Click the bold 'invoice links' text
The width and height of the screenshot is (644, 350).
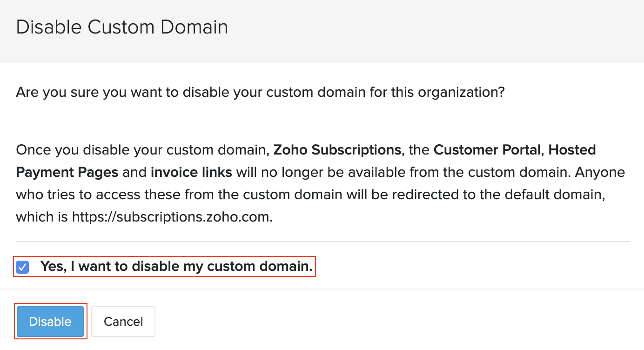pos(191,172)
